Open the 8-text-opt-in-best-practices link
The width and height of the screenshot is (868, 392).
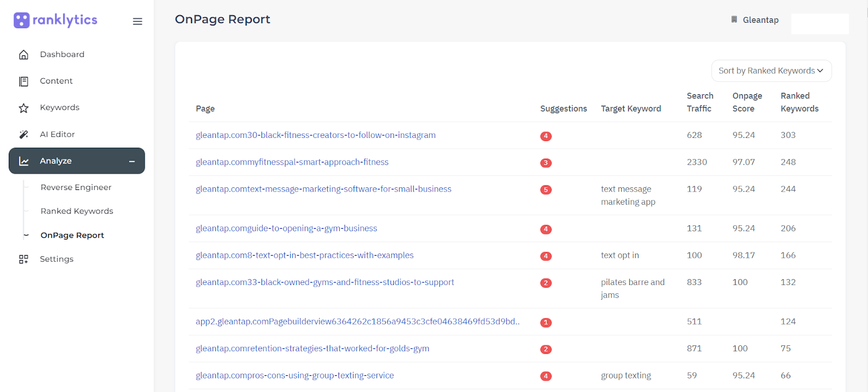(304, 255)
